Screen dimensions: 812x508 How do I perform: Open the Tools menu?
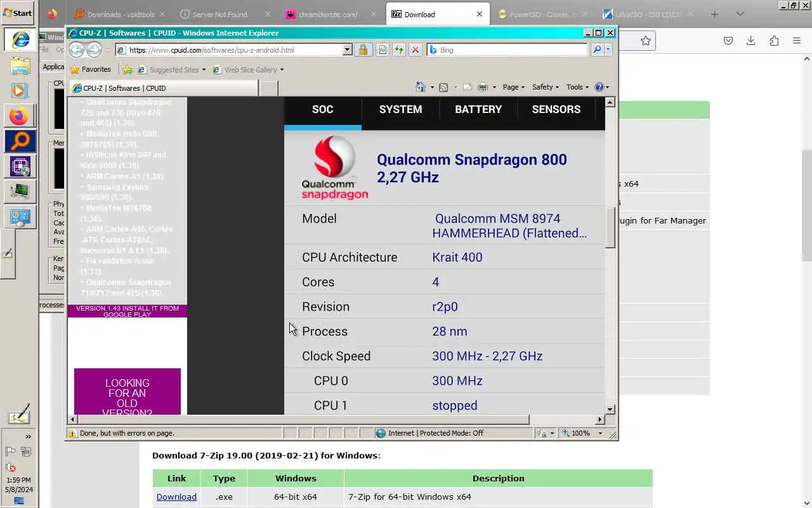(x=577, y=87)
